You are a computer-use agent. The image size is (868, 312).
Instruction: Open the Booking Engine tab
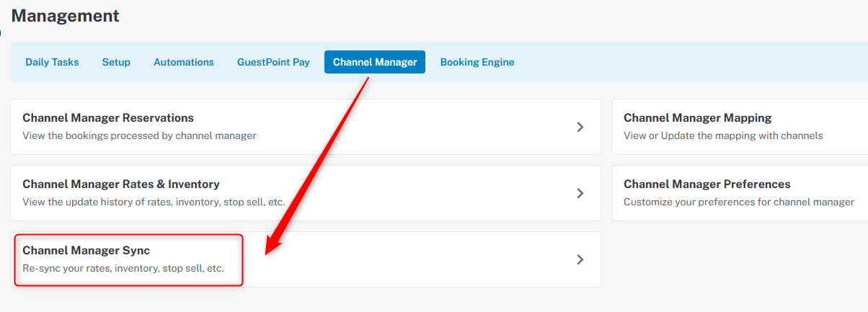pos(477,62)
